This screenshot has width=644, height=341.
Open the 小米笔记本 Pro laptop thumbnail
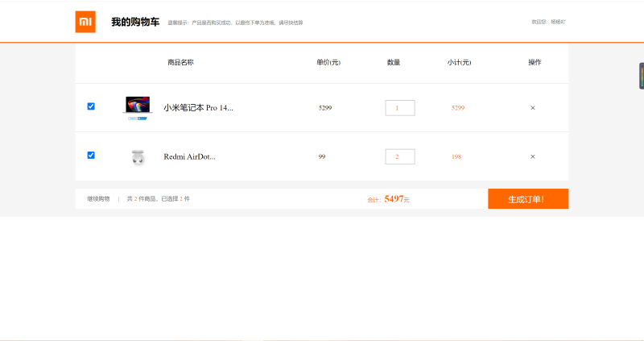point(138,108)
